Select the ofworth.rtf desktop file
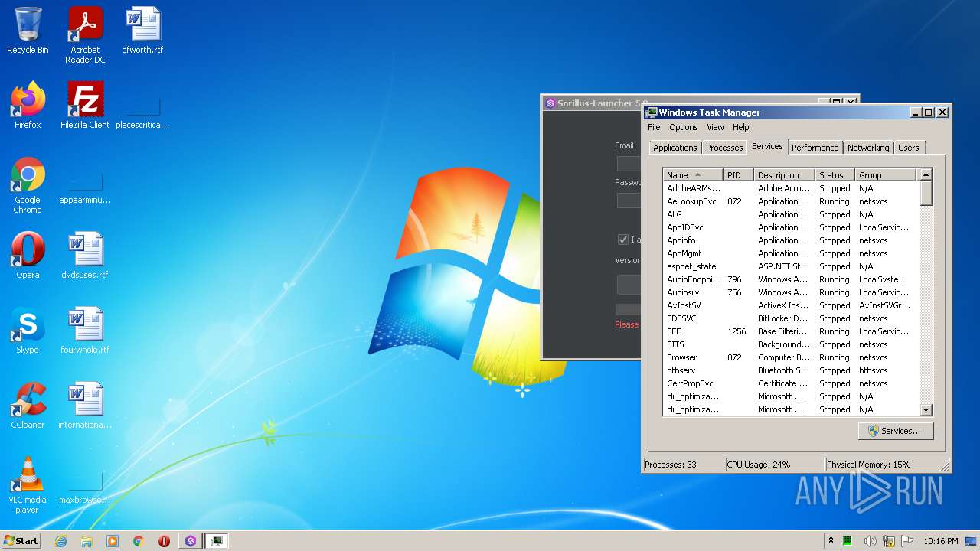This screenshot has height=551, width=980. pyautogui.click(x=142, y=31)
